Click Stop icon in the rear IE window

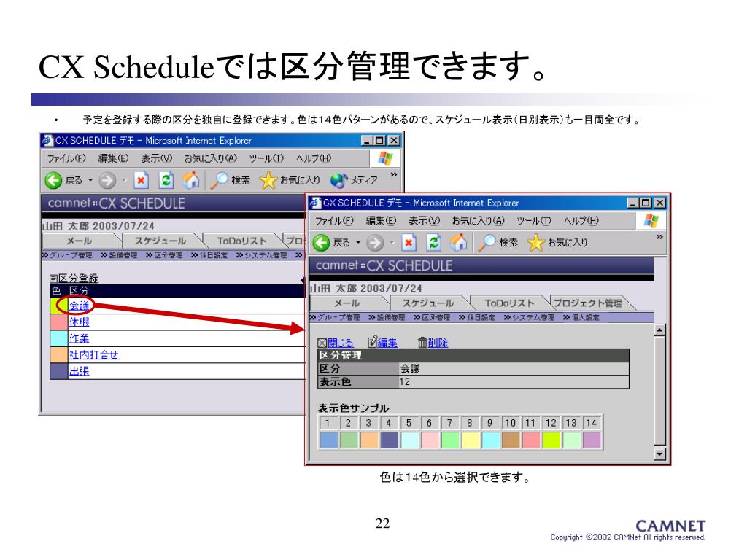(x=141, y=180)
